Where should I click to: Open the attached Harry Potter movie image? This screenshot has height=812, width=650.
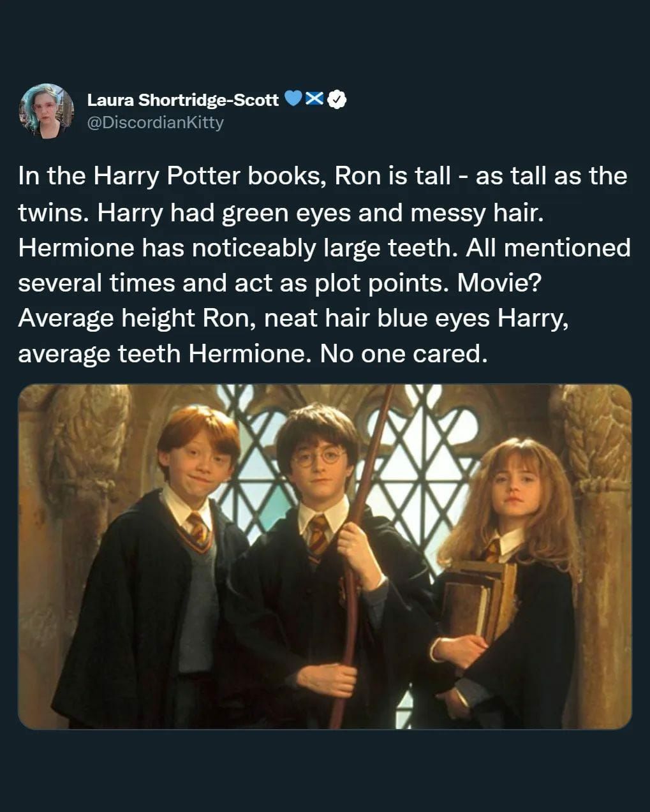pyautogui.click(x=325, y=556)
